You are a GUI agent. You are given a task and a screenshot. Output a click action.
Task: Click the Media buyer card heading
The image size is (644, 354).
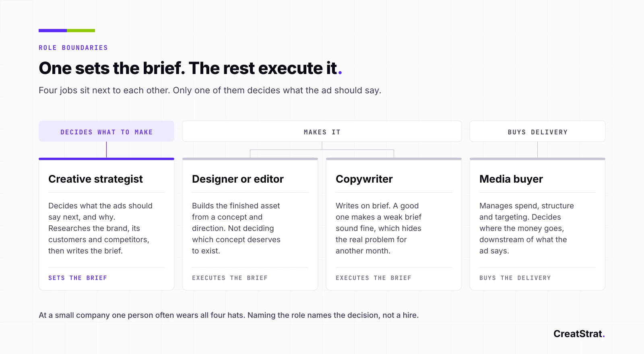(511, 179)
